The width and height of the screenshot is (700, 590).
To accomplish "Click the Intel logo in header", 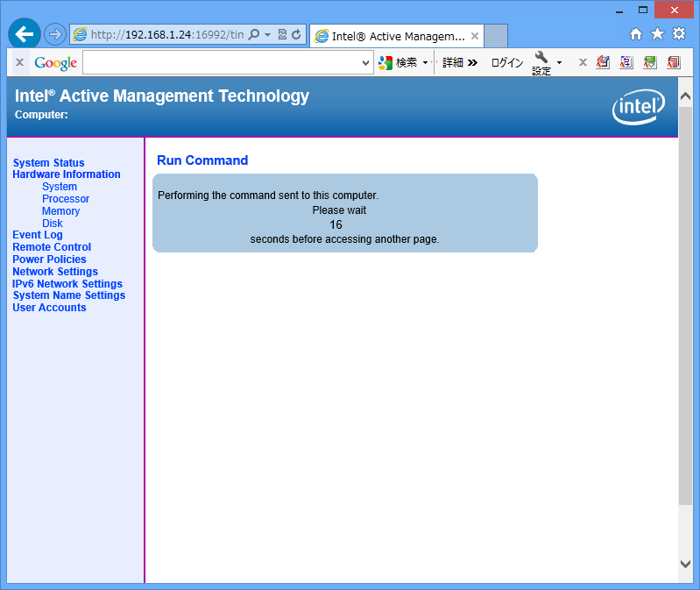I will pyautogui.click(x=637, y=107).
